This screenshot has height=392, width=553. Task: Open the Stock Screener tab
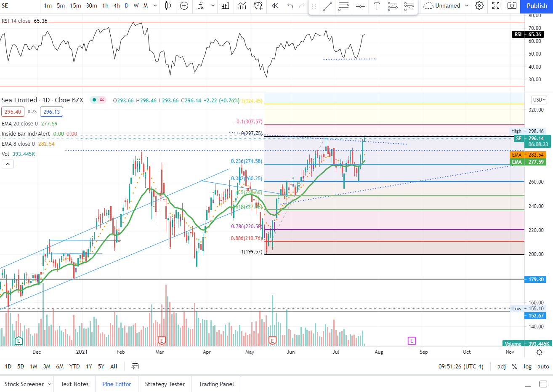[24, 384]
